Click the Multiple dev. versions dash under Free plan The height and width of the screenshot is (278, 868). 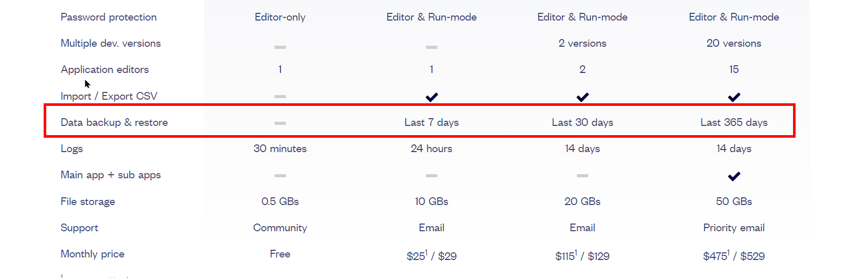280,47
